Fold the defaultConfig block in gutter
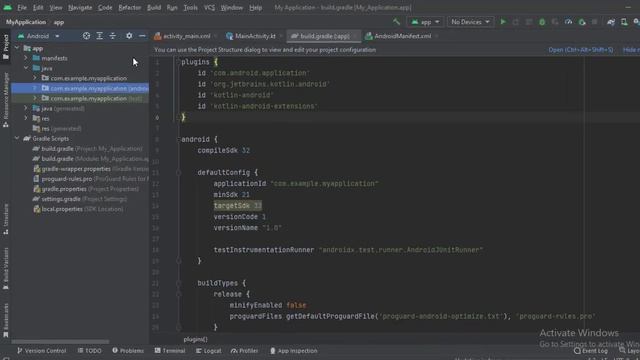Screen dimensions: 640x360 [178, 173]
